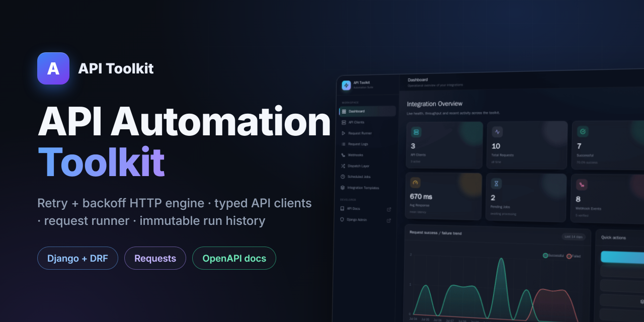
Task: Click the '2' Pending Jobs value
Action: click(493, 198)
